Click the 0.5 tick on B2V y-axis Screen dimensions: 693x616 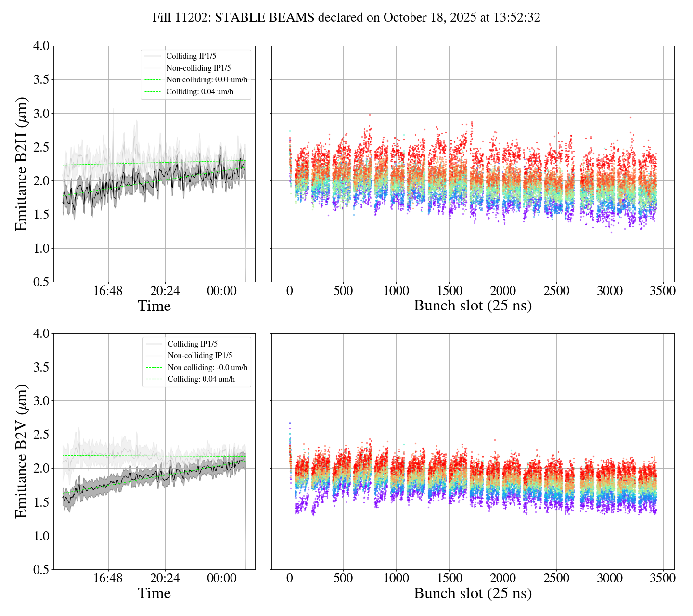41,570
